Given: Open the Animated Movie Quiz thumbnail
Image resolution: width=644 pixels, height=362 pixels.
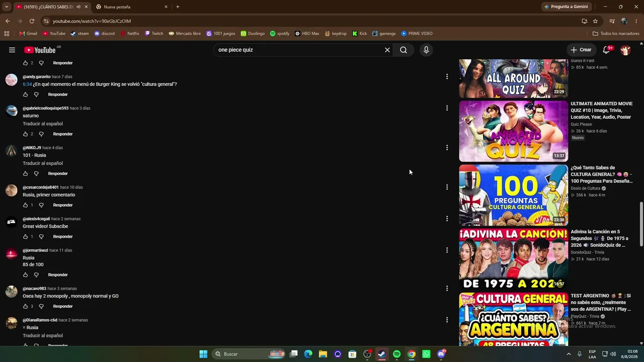Looking at the screenshot, I should coord(513,131).
